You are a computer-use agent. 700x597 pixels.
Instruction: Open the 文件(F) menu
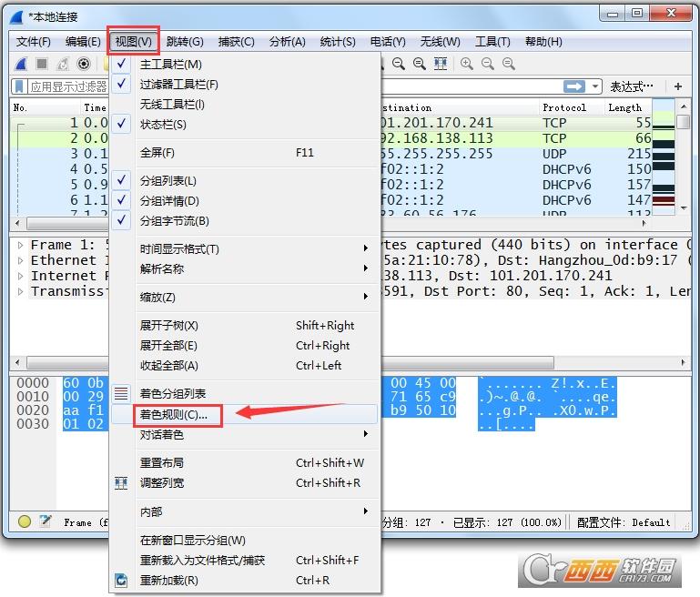(x=34, y=42)
